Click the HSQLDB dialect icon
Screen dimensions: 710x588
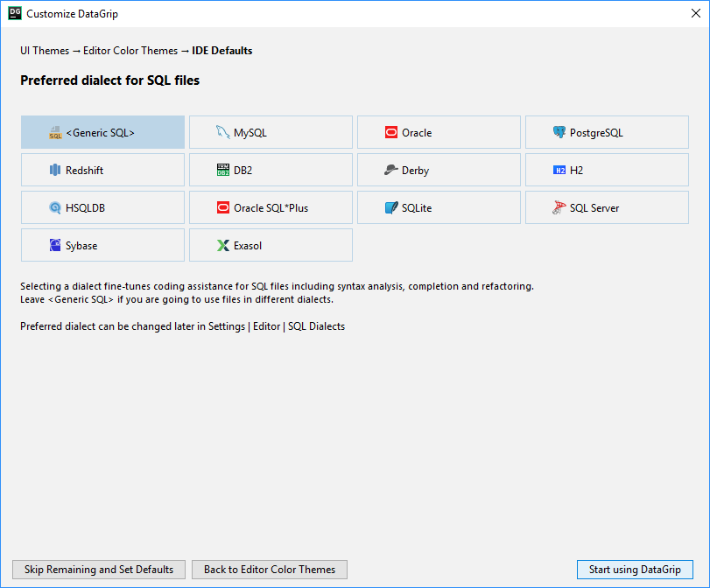(55, 208)
